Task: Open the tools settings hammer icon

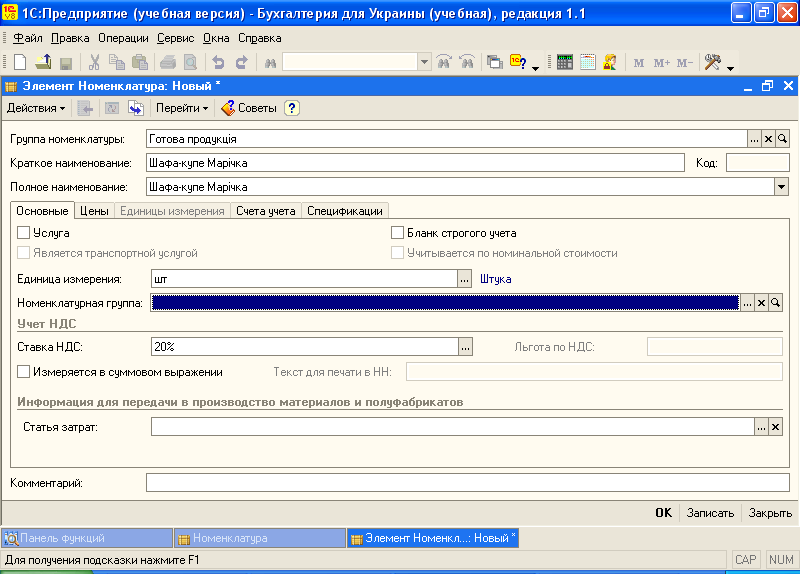Action: 713,62
